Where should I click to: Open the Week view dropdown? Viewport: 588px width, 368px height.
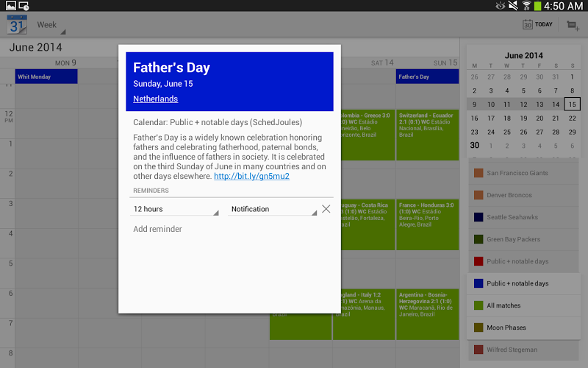[x=51, y=26]
